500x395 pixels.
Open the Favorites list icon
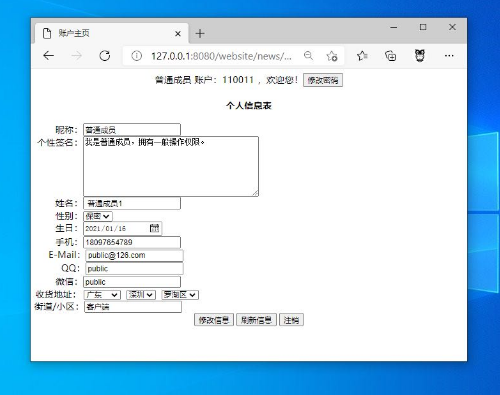point(362,56)
